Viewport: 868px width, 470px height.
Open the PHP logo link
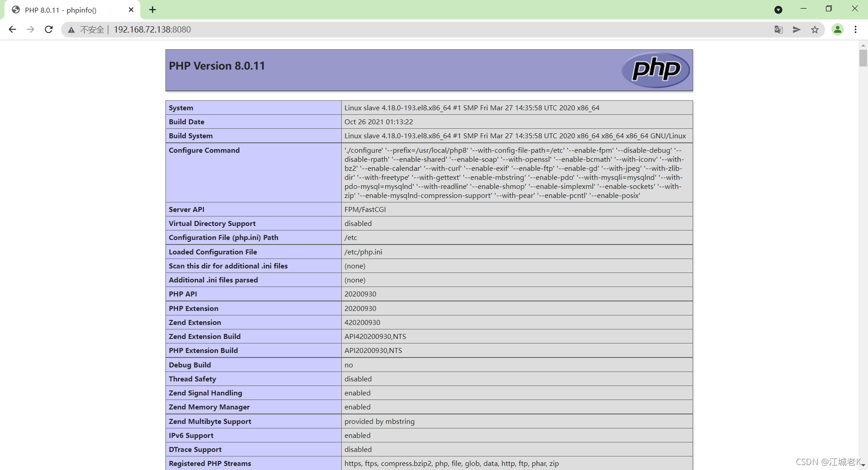coord(656,70)
